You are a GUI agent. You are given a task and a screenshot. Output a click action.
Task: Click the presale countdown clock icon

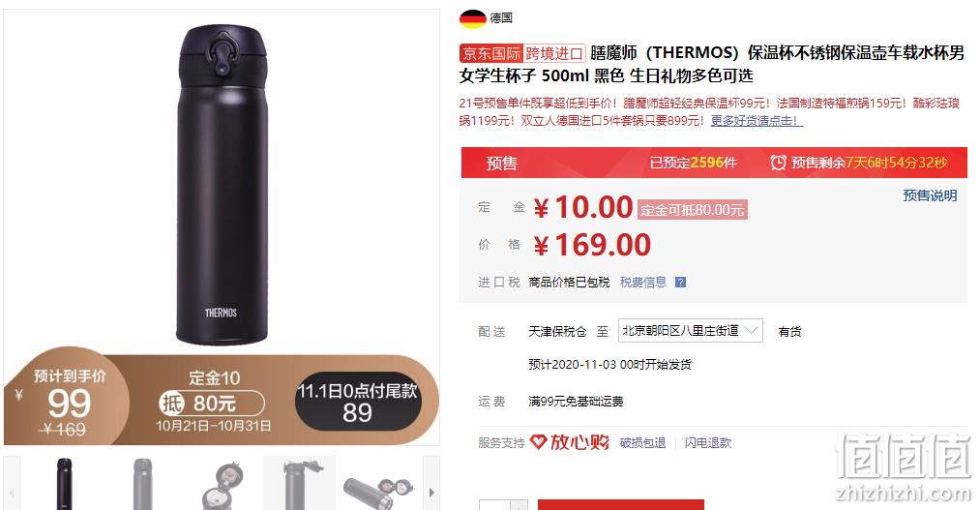pyautogui.click(x=778, y=163)
